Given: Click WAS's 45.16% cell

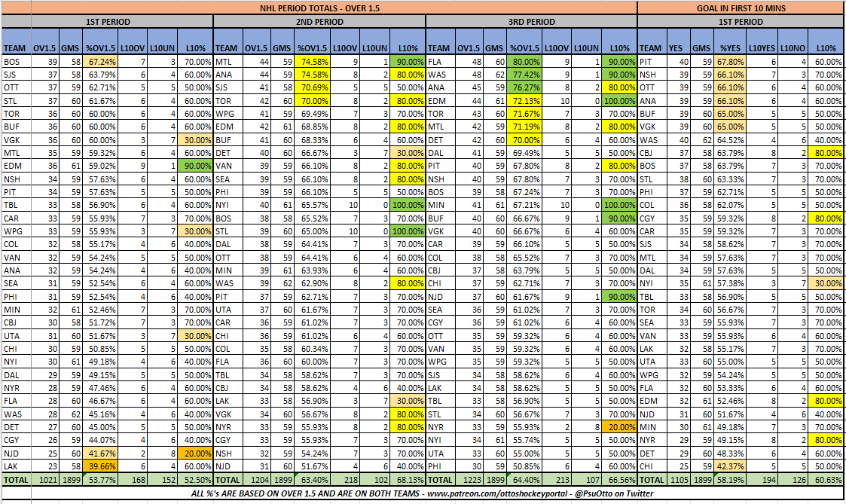Looking at the screenshot, I should (x=99, y=414).
